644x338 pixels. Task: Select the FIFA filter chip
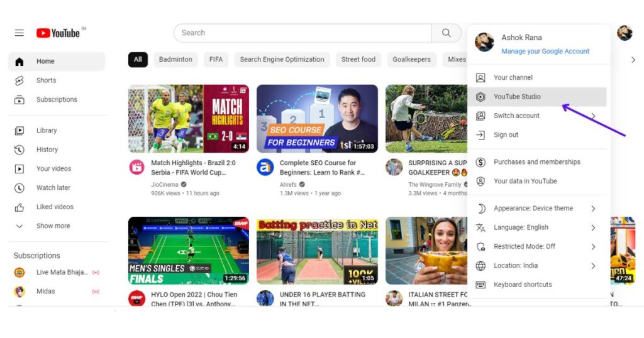pos(216,60)
